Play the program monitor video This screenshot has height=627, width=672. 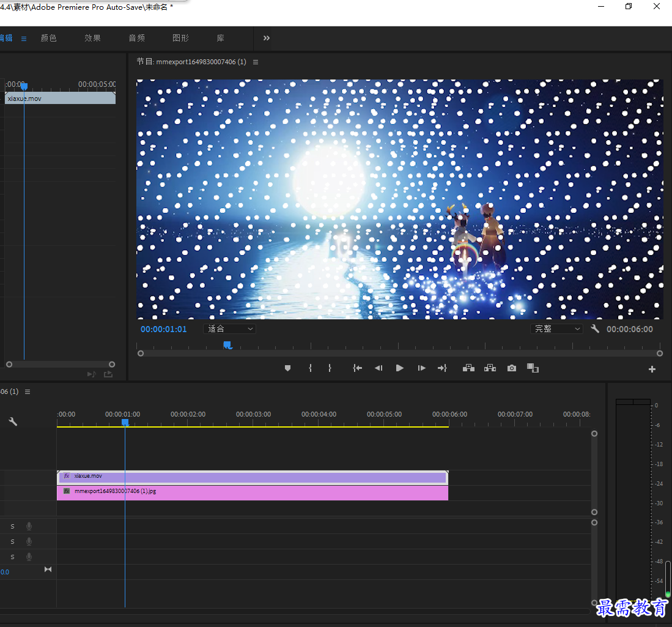399,368
